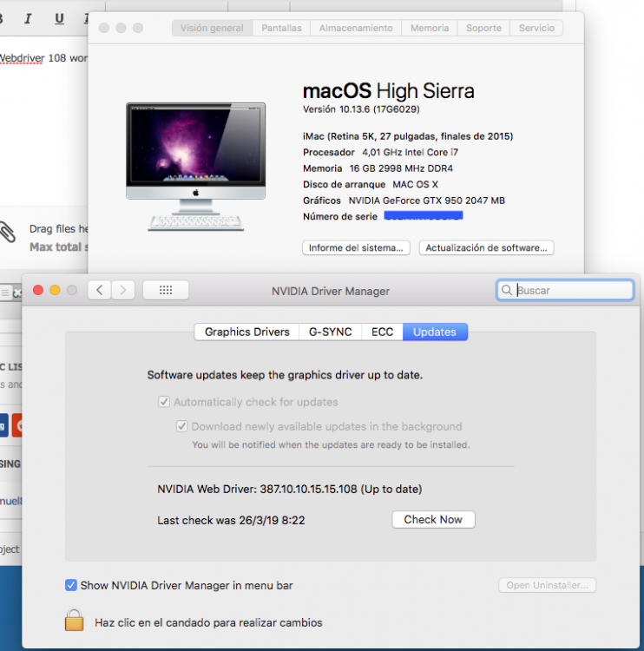Click the iMac image in About This Mac

click(195, 167)
